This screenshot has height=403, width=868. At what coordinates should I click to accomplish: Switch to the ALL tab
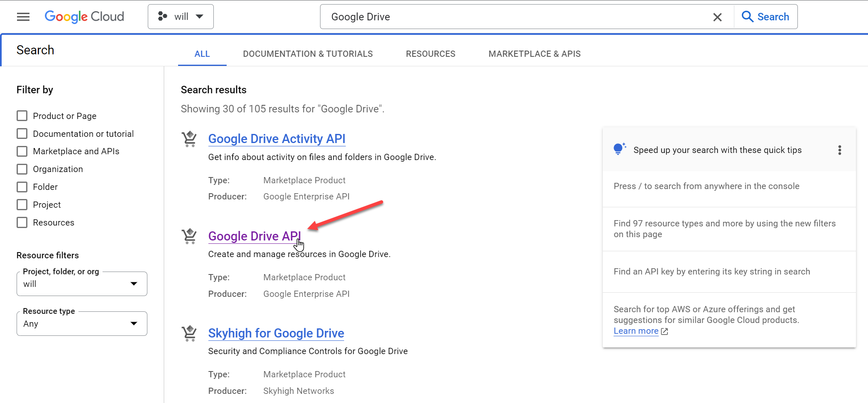click(202, 54)
